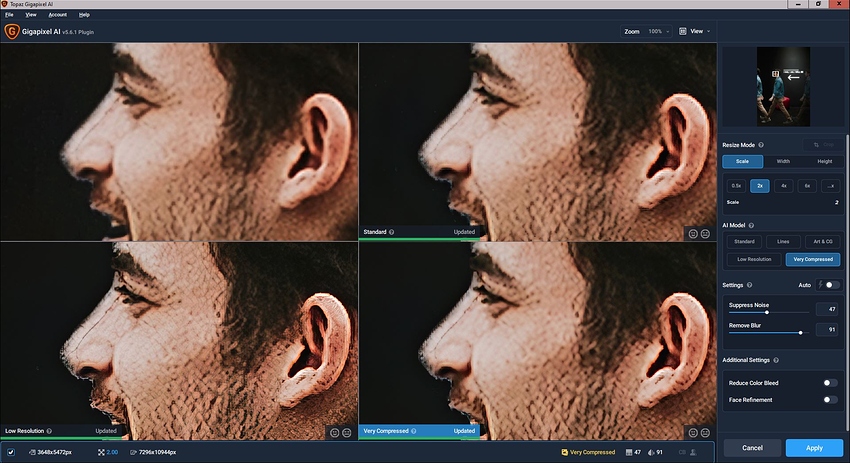This screenshot has width=850, height=463.
Task: Click the info icon beside Very Compressed label
Action: 414,431
